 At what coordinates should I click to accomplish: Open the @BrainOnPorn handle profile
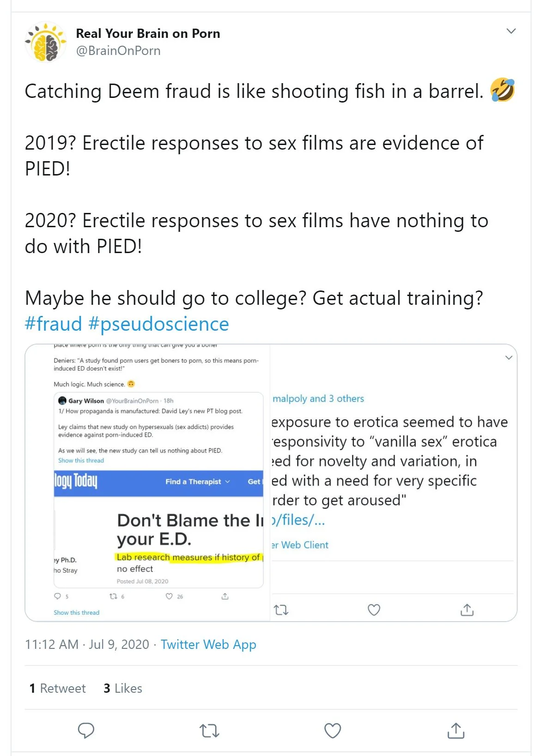(x=118, y=51)
